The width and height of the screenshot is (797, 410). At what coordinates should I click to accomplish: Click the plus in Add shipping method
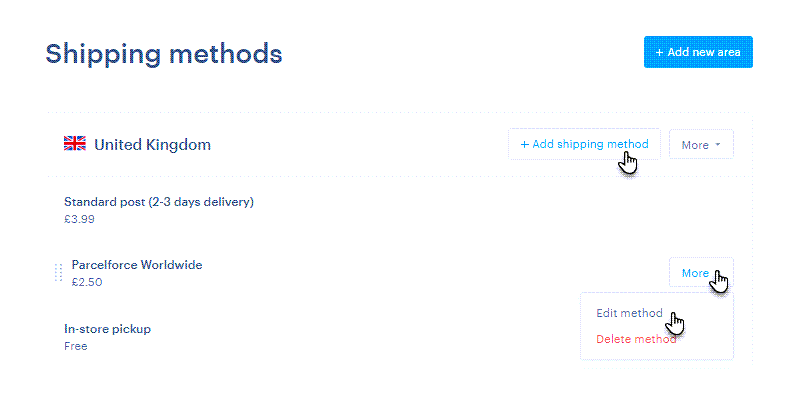(x=525, y=145)
